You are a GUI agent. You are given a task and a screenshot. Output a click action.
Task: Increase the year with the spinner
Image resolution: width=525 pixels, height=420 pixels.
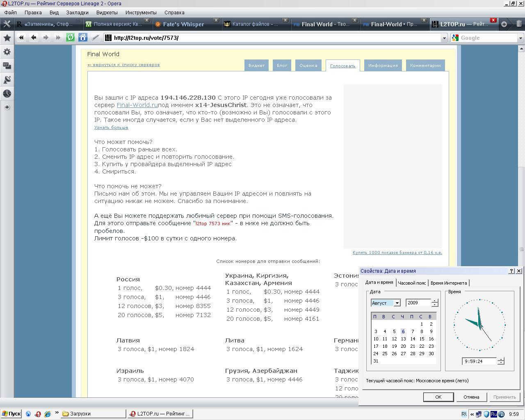[435, 301]
